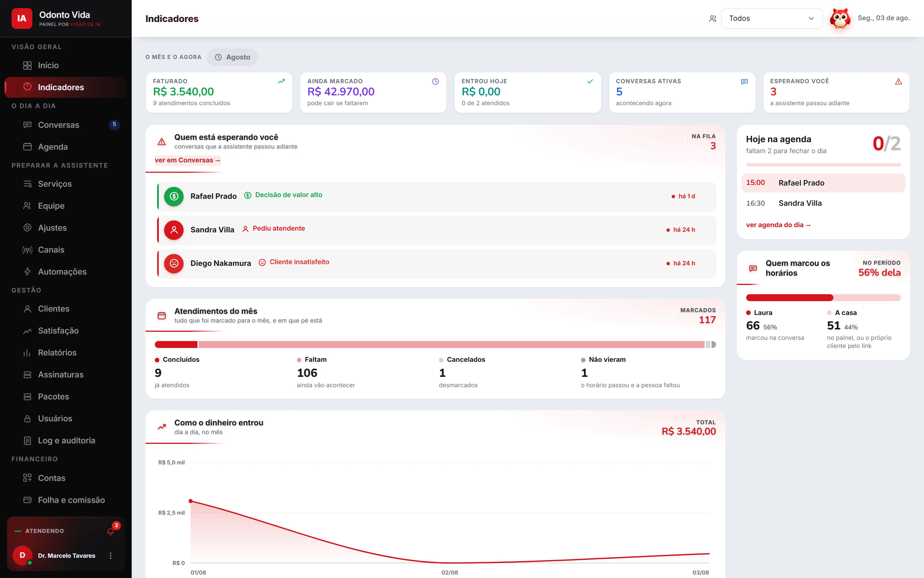Click the 01/08 data point on the chart

tap(191, 501)
